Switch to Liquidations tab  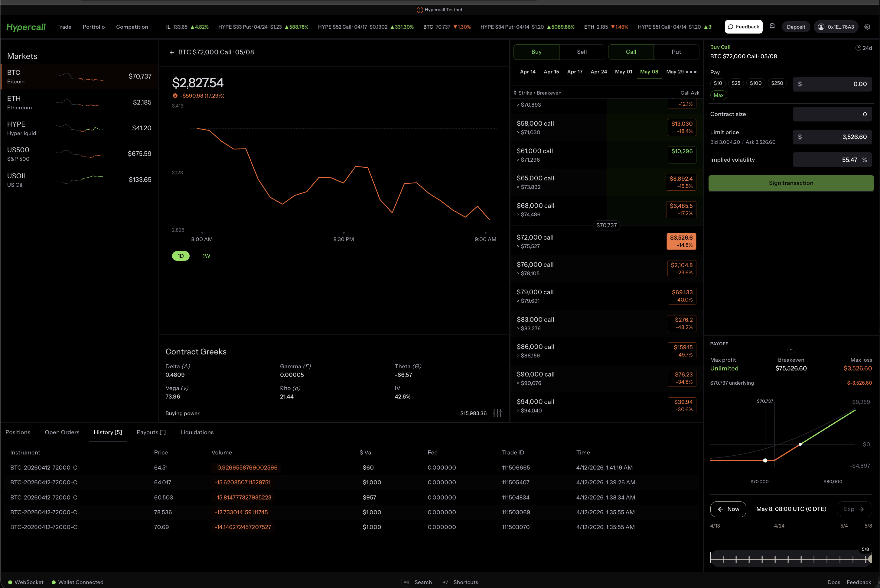pyautogui.click(x=197, y=432)
